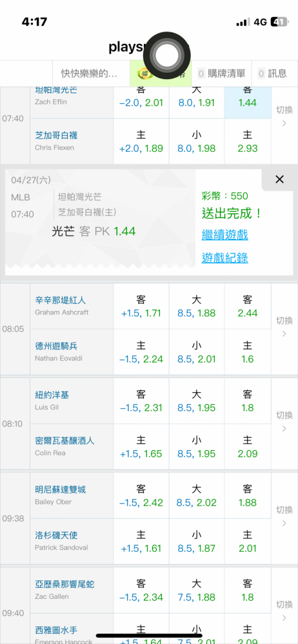Open the 訊息 tab
This screenshot has width=298, height=644.
point(272,73)
